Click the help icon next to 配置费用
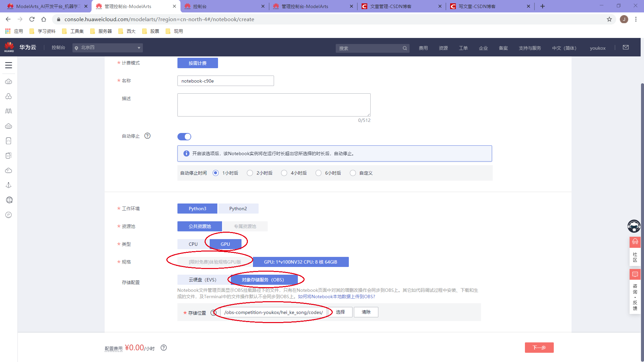Viewport: 644px width, 362px height. pyautogui.click(x=164, y=348)
